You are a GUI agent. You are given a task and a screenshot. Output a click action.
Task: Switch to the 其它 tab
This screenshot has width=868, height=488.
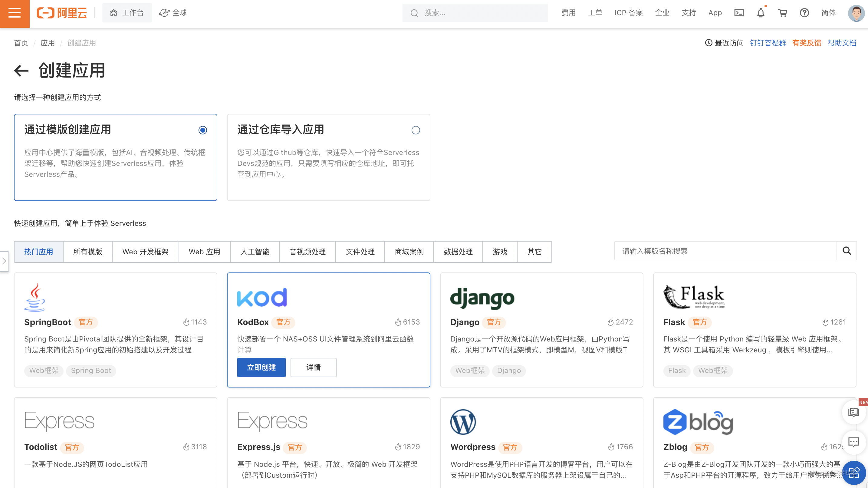point(534,252)
